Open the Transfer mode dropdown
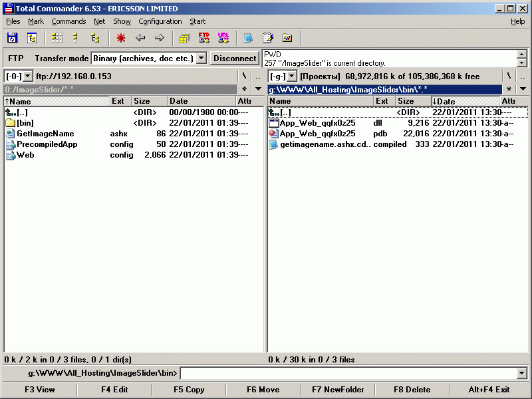Image resolution: width=532 pixels, height=399 pixels. (201, 59)
